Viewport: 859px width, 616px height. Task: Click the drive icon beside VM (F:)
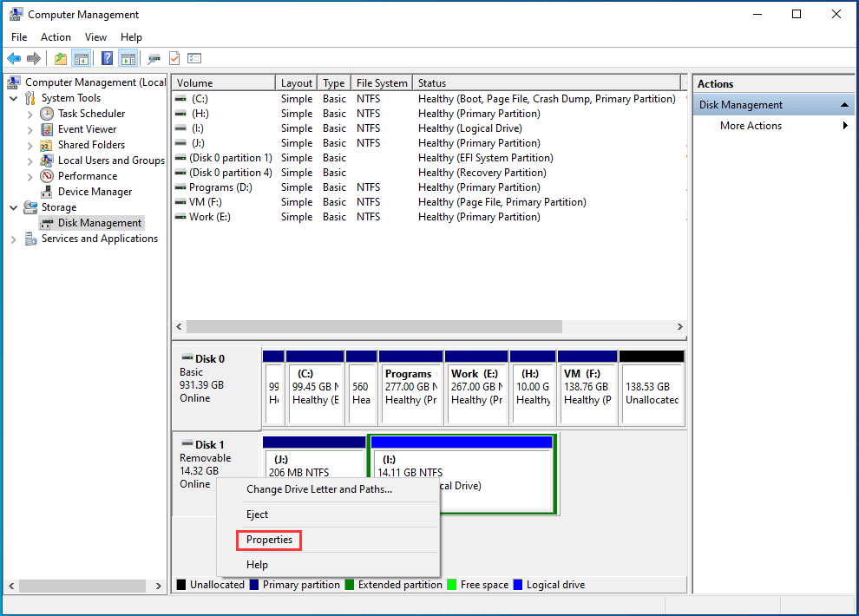pyautogui.click(x=180, y=203)
